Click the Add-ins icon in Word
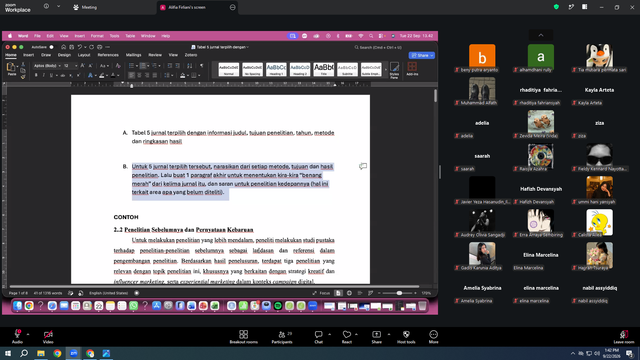This screenshot has width=640, height=360. pos(412,69)
